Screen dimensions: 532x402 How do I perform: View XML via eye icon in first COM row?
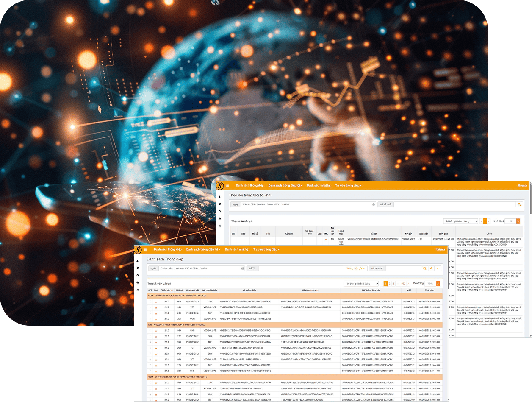(x=156, y=301)
